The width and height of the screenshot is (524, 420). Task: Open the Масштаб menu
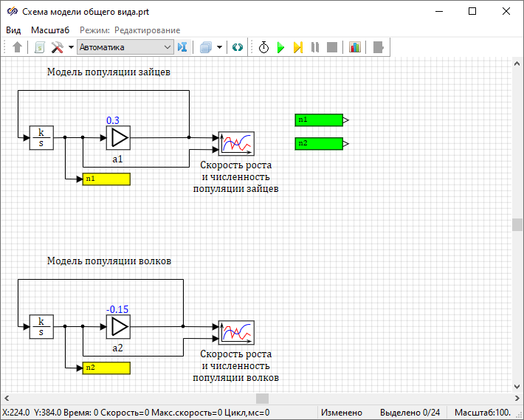point(50,30)
